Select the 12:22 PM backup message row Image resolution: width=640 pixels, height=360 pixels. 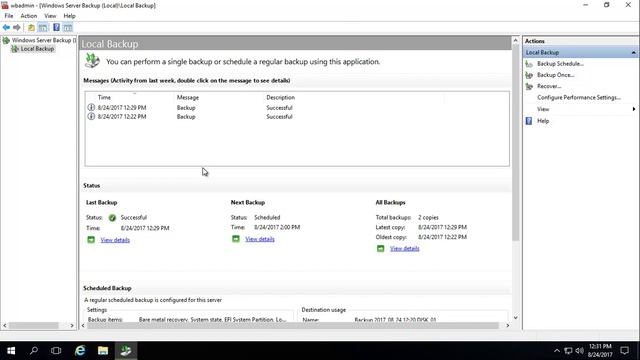click(297, 117)
